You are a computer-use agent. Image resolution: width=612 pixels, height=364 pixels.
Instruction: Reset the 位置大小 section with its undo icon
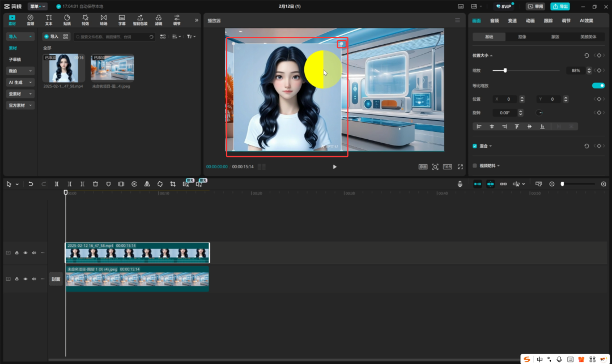point(586,55)
